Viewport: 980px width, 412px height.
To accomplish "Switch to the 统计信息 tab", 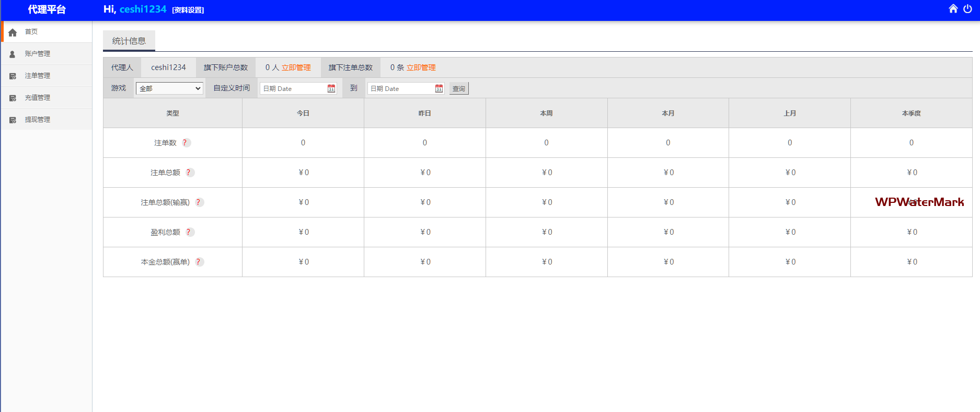I will pyautogui.click(x=129, y=41).
